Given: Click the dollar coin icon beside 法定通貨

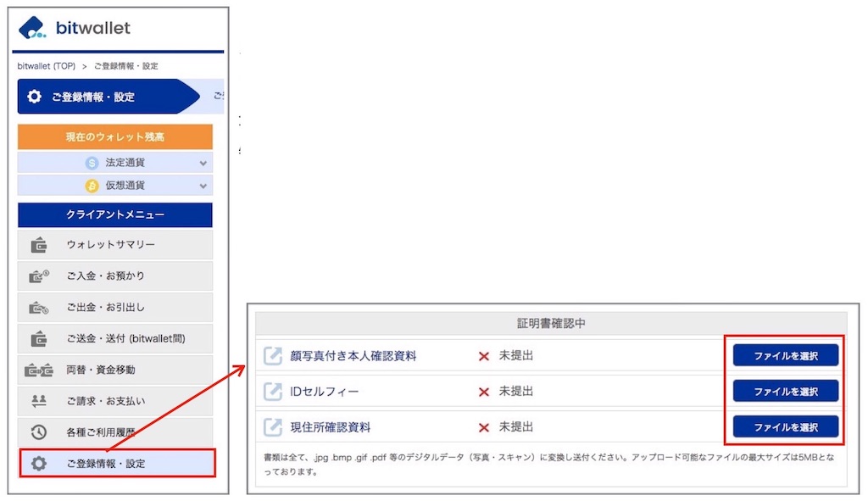Looking at the screenshot, I should tap(92, 163).
